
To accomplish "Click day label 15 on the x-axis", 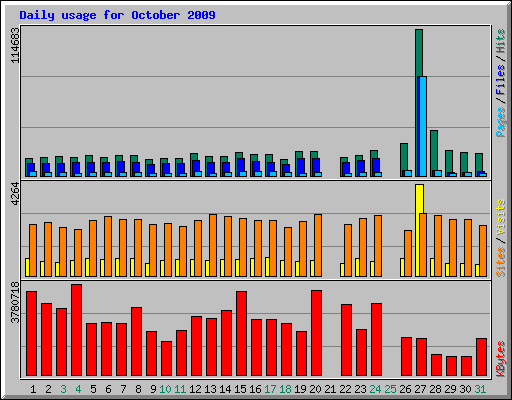I will click(x=240, y=389).
